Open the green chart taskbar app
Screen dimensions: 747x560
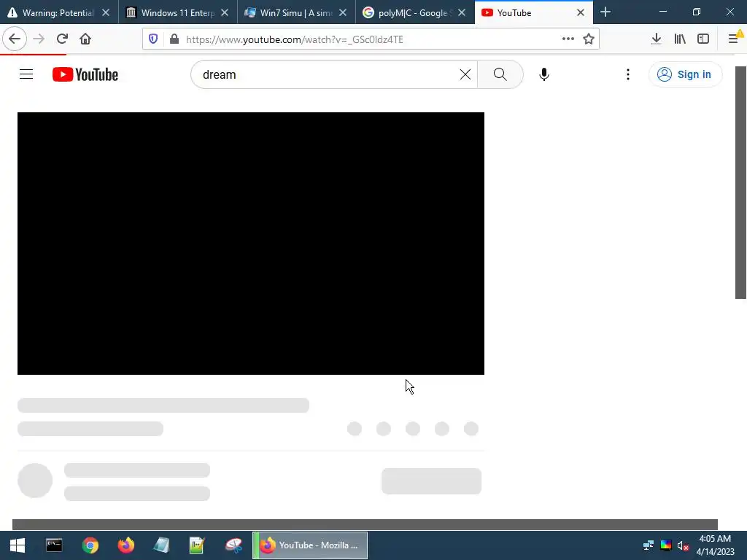[x=197, y=545]
